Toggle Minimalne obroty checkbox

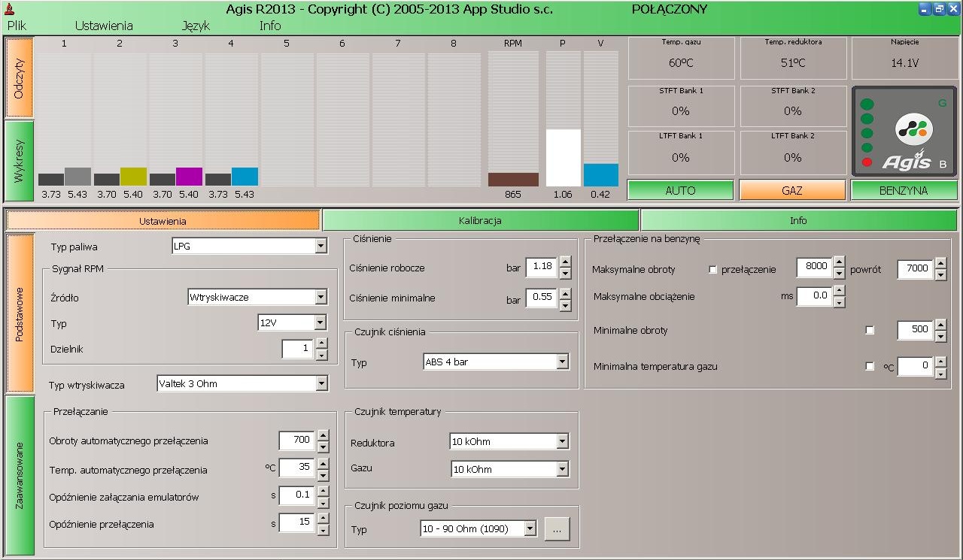click(870, 330)
